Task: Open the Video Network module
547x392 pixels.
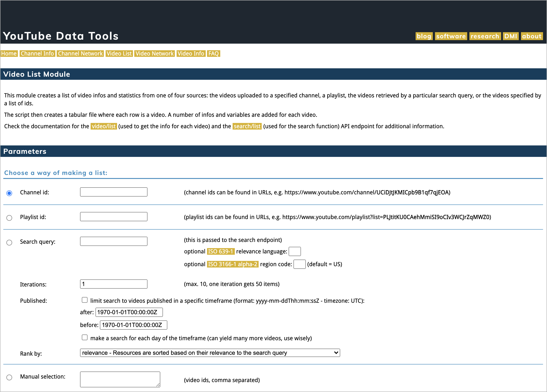Action: click(154, 54)
